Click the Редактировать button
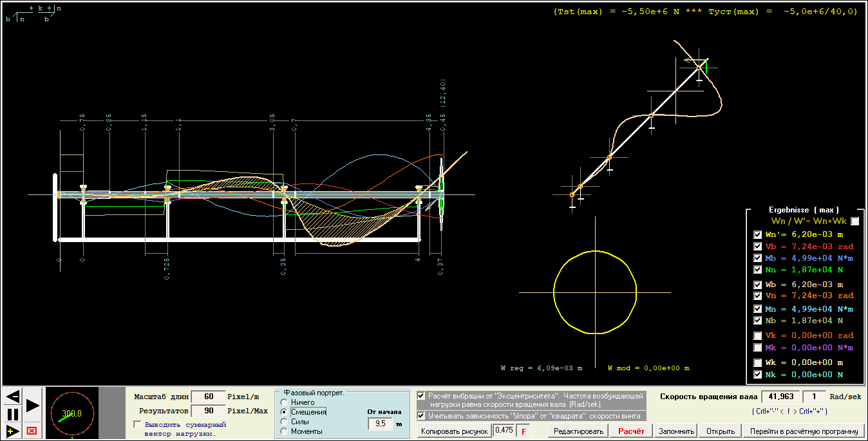This screenshot has width=868, height=441. (578, 431)
